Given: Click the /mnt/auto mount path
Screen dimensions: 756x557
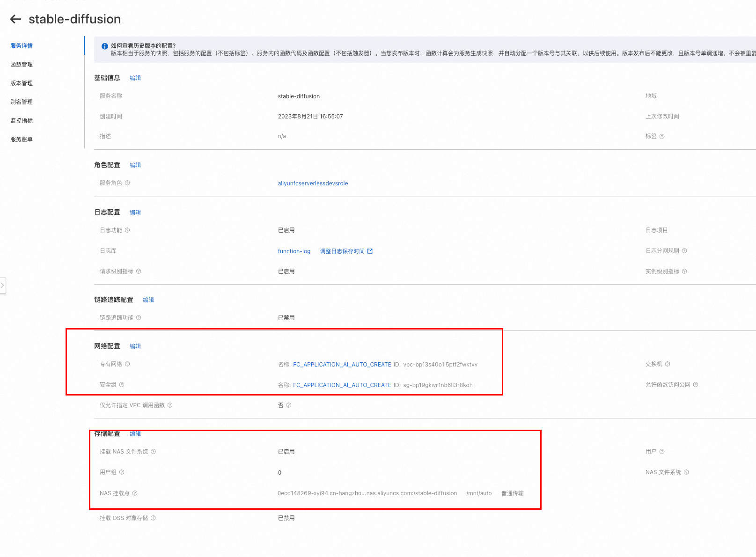Looking at the screenshot, I should (479, 493).
